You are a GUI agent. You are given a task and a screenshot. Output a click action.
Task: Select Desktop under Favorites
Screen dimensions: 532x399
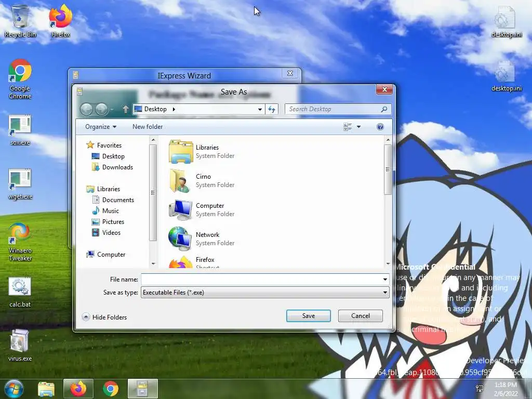(108, 156)
